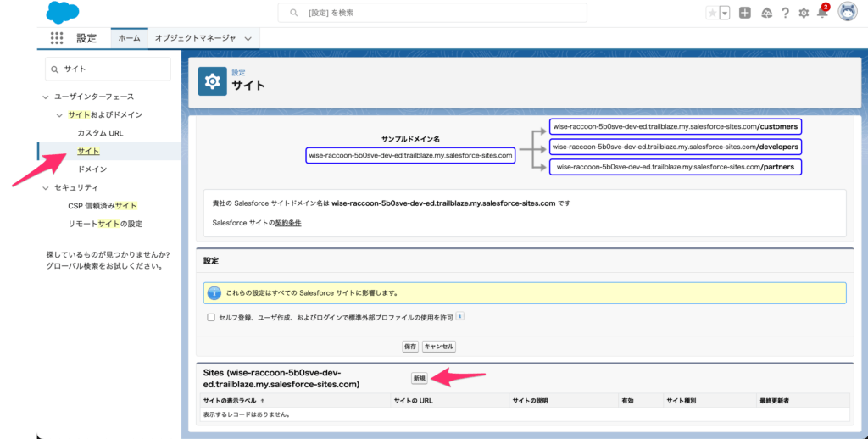Click the 新規 button to create a site
868x439 pixels.
[419, 378]
